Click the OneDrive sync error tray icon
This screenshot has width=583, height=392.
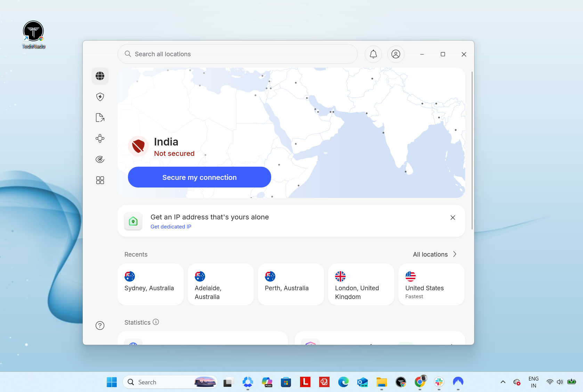pos(517,382)
